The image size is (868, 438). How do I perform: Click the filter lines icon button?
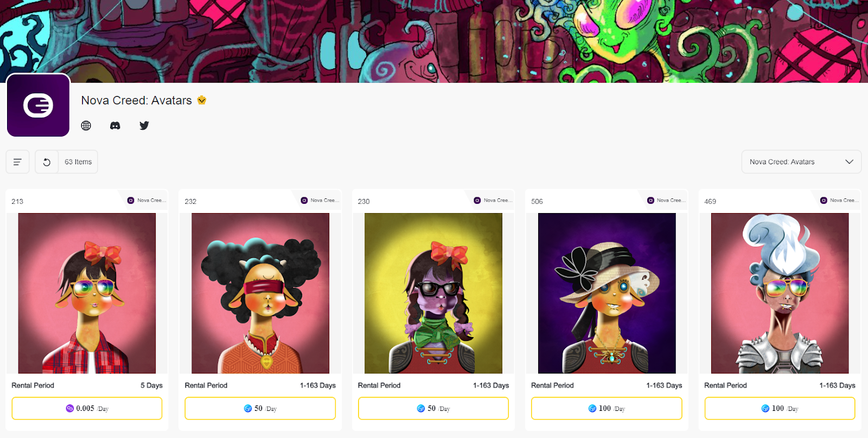coord(17,162)
